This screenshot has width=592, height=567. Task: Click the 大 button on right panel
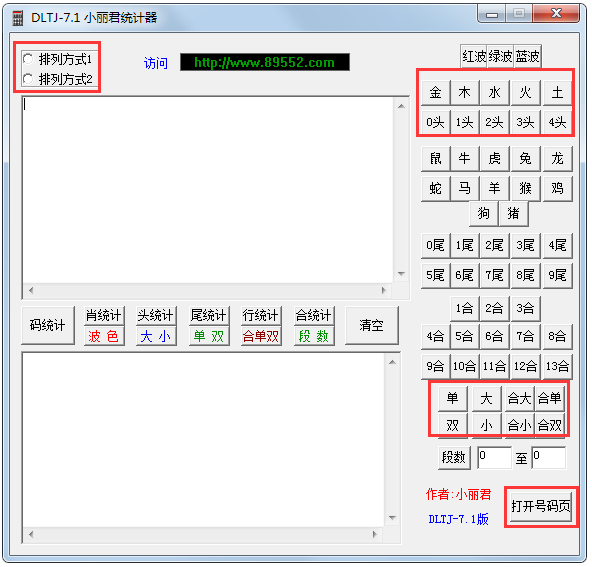487,398
